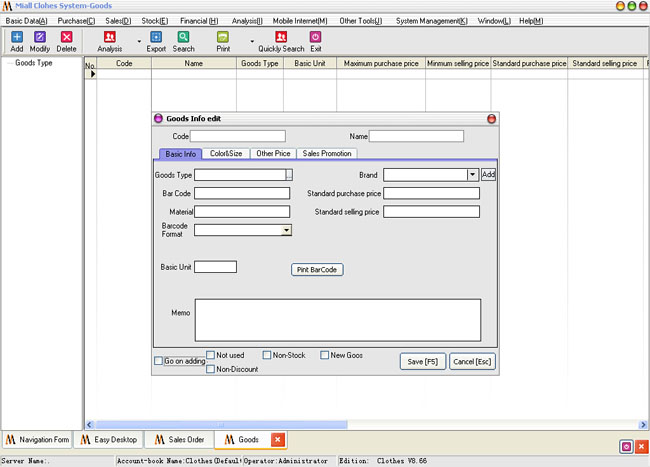Switch to the Sales Promotion tab
Screen dimensions: 650x467
[327, 153]
